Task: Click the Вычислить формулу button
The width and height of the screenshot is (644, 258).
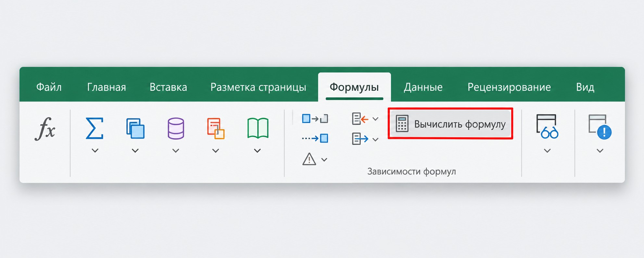Action: pos(450,124)
